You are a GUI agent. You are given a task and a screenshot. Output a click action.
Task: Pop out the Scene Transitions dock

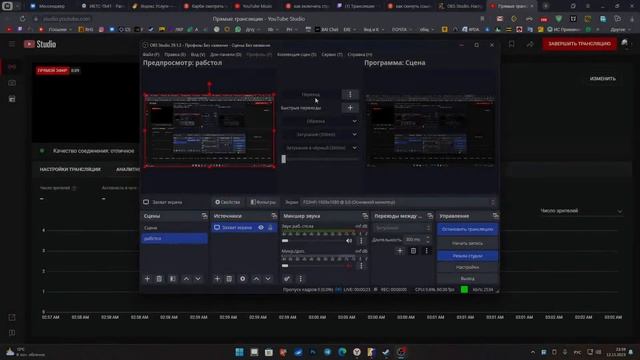point(430,216)
